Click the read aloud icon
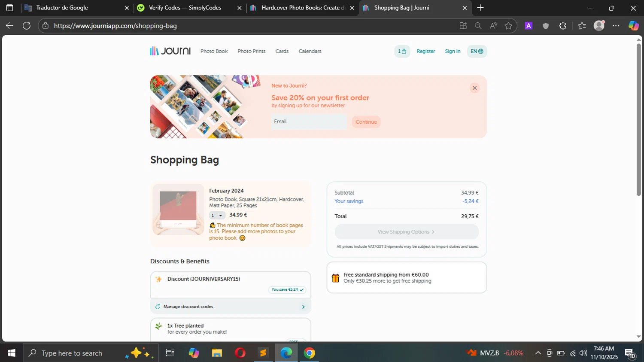This screenshot has height=362, width=644. pyautogui.click(x=493, y=26)
